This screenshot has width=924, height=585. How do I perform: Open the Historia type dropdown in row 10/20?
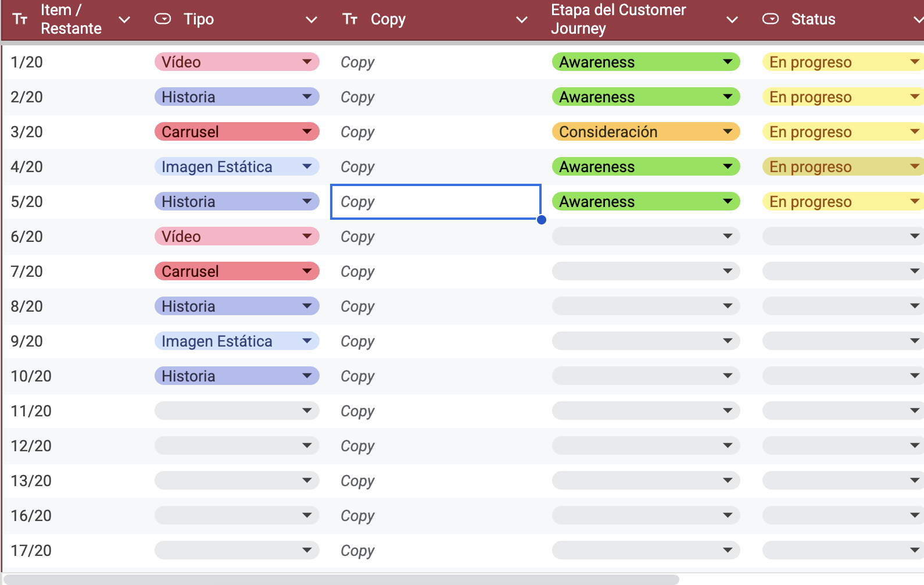click(237, 376)
